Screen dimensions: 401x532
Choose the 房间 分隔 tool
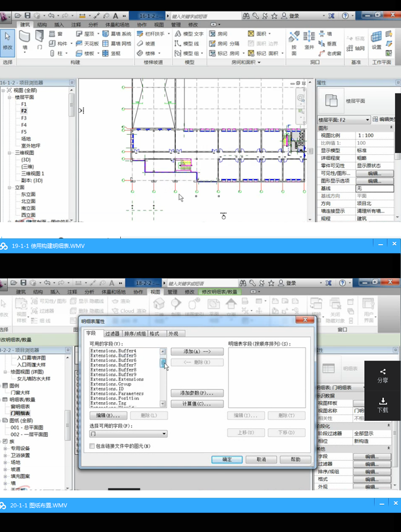point(225,43)
